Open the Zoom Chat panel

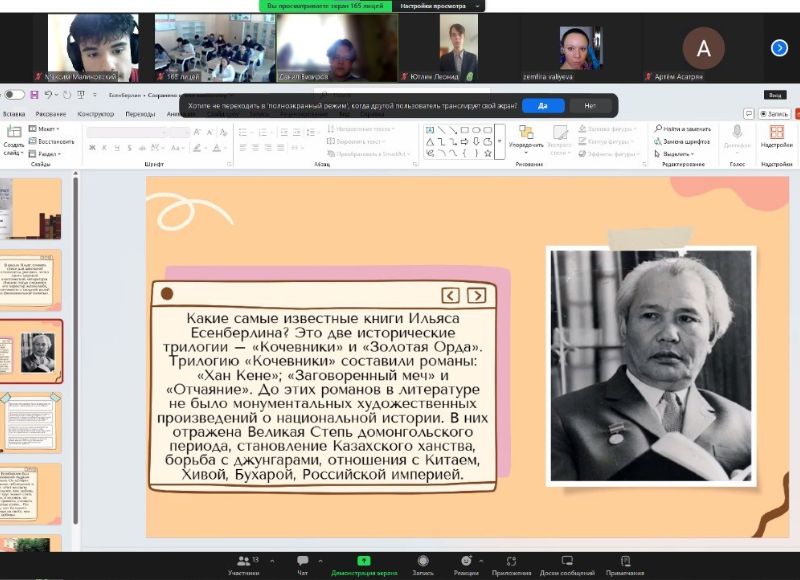302,562
